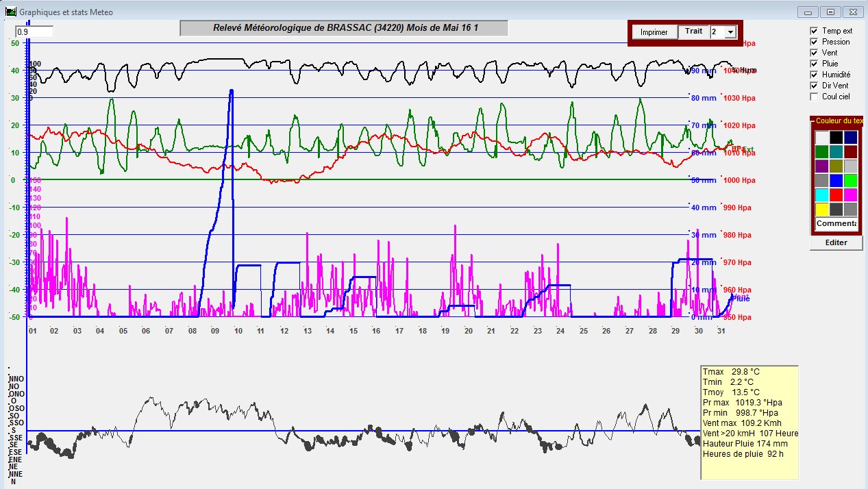Select the navy blue color swatch
Screen dimensions: 868x489
point(850,137)
